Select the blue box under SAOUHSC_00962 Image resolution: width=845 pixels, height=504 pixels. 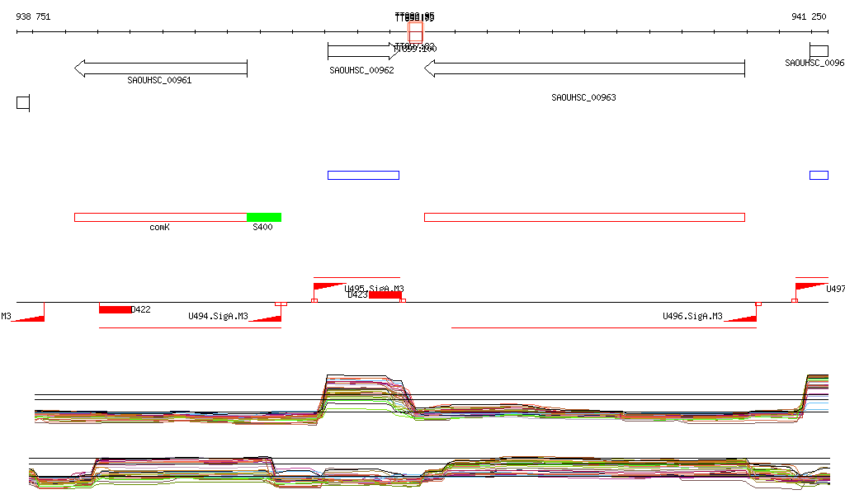point(363,175)
